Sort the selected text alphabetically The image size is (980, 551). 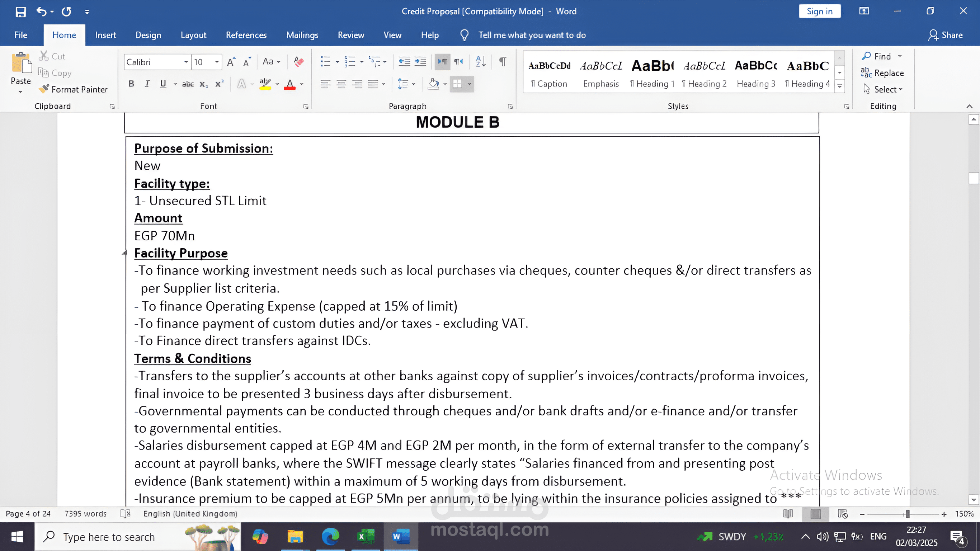(x=480, y=62)
